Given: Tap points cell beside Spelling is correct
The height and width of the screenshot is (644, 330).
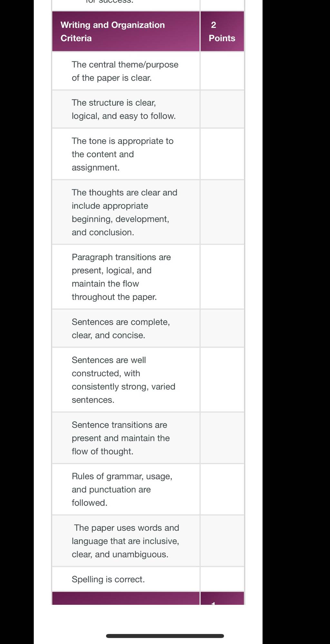Looking at the screenshot, I should [222, 579].
